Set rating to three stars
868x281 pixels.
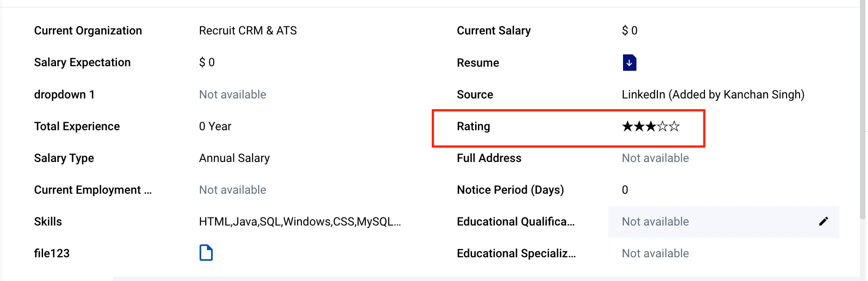[x=651, y=127]
